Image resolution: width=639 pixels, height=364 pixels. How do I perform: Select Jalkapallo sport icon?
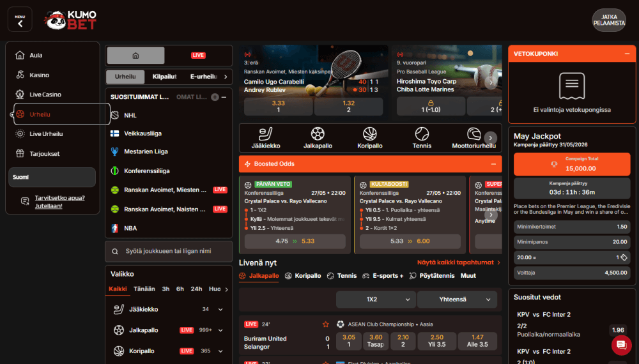318,139
